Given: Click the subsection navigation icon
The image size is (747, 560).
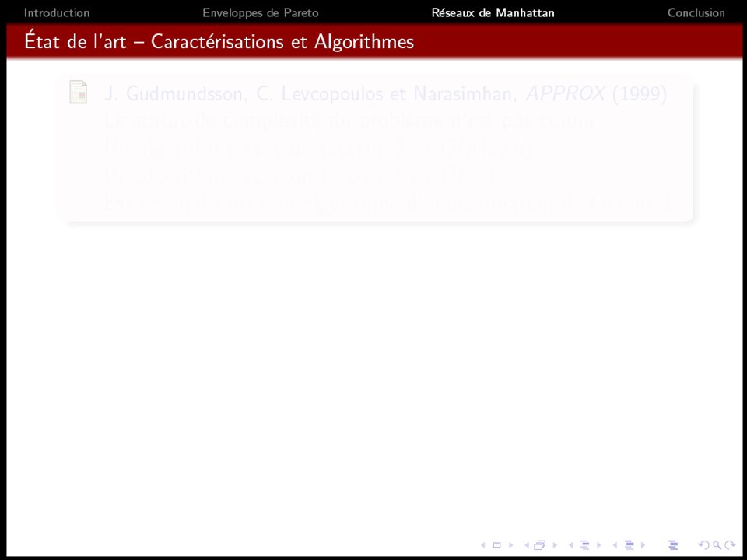Looking at the screenshot, I should 584,545.
